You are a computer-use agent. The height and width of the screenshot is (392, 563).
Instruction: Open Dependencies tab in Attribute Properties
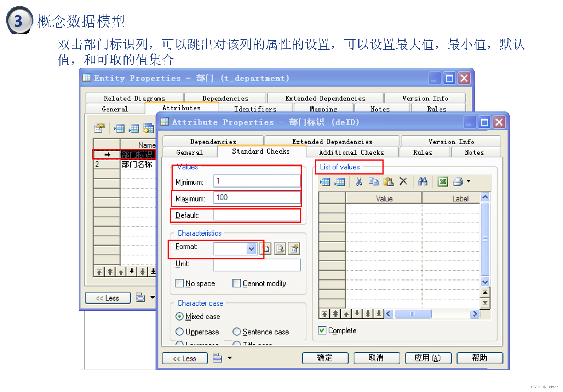(213, 141)
